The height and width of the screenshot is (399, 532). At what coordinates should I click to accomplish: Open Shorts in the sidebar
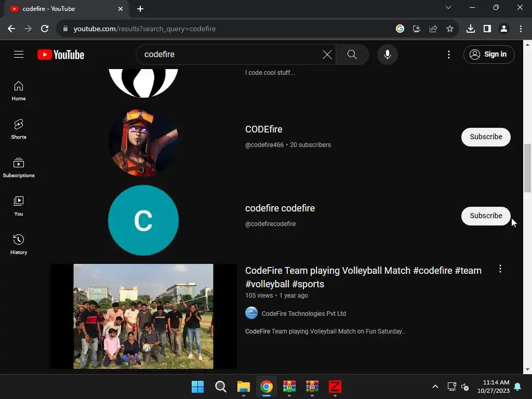tap(19, 129)
